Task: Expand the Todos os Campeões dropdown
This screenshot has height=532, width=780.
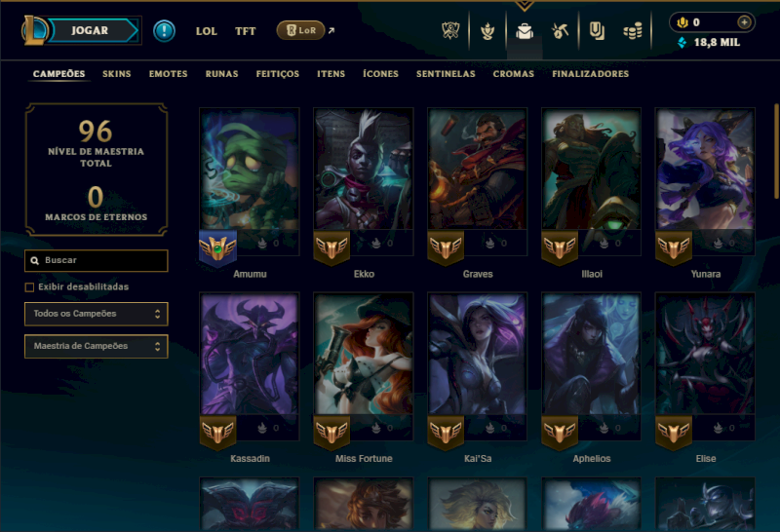Action: [96, 314]
